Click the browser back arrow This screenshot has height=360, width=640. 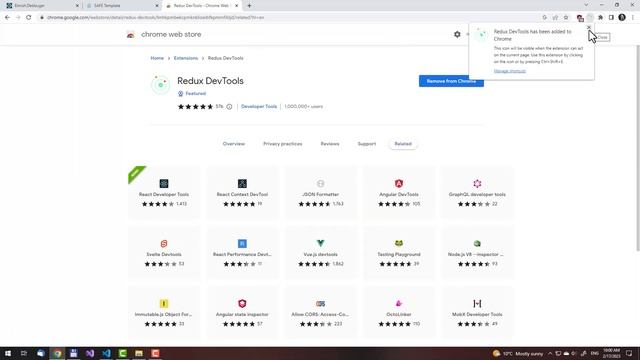pos(7,18)
